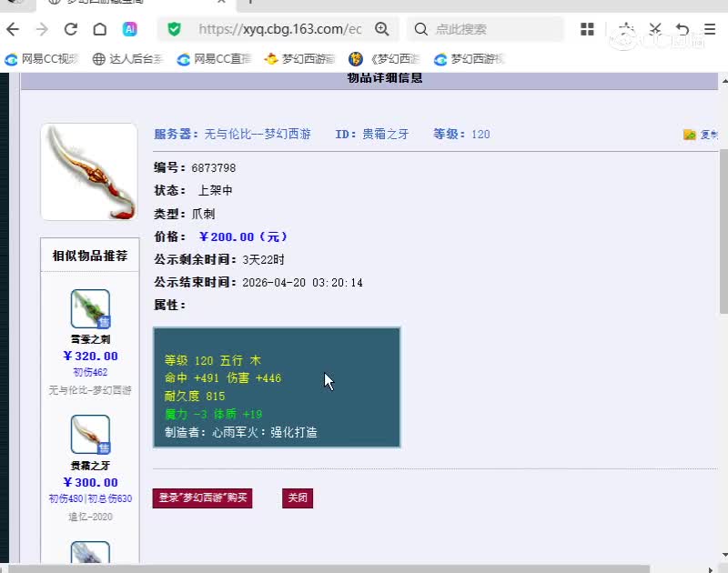Viewport: 728px width, 573px height.
Task: Click the green security shield icon
Action: coord(174,29)
